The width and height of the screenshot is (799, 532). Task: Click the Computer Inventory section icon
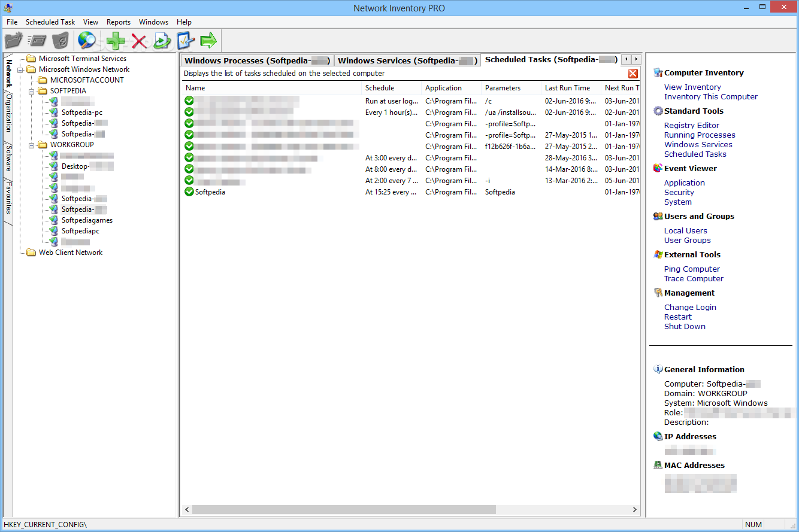click(658, 72)
